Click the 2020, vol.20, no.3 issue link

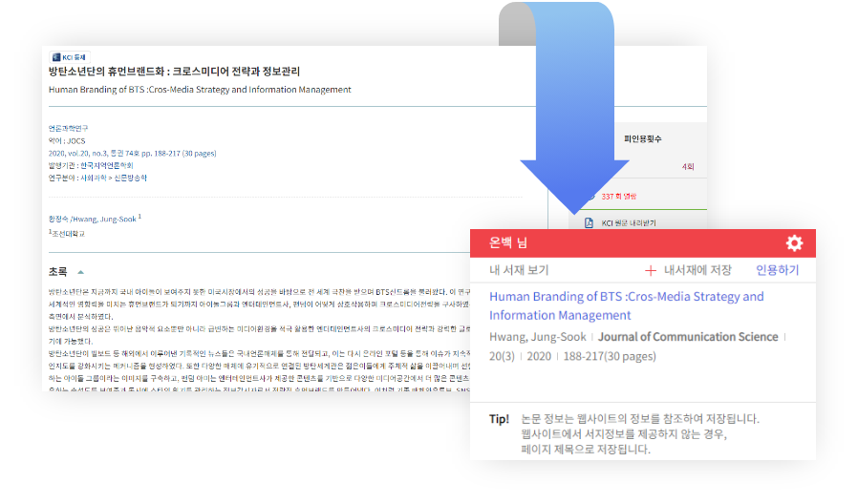(x=132, y=153)
